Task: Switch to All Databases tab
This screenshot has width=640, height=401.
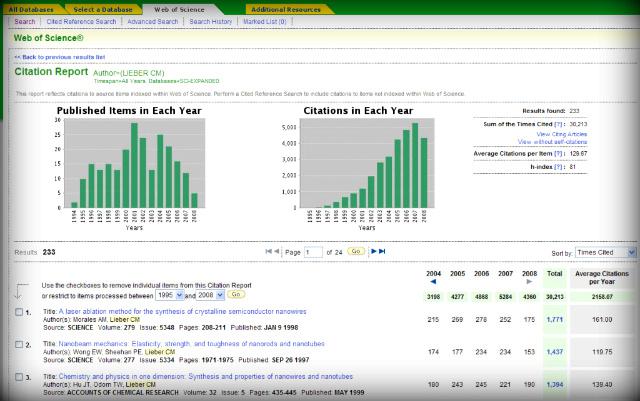Action: tap(31, 9)
